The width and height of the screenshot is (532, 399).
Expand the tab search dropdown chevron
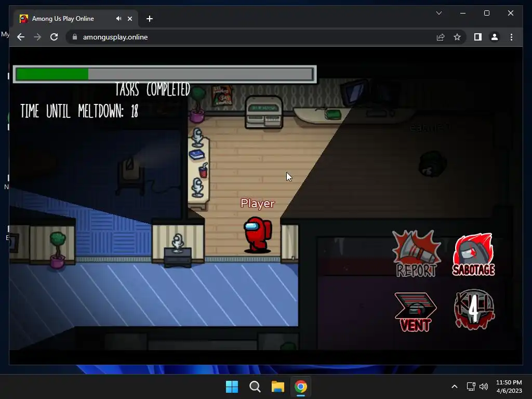tap(438, 13)
